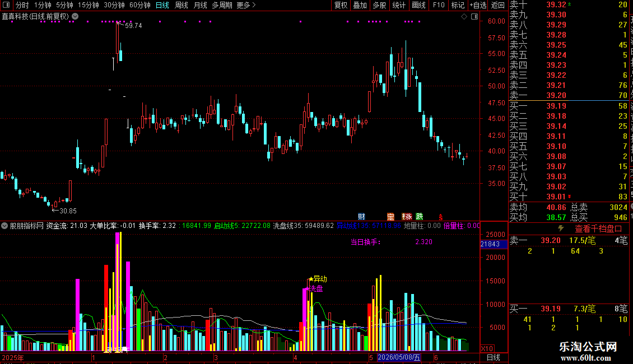Image resolution: width=633 pixels, height=364 pixels.
Task: Click the 总买 value 946
Action: tap(621, 217)
